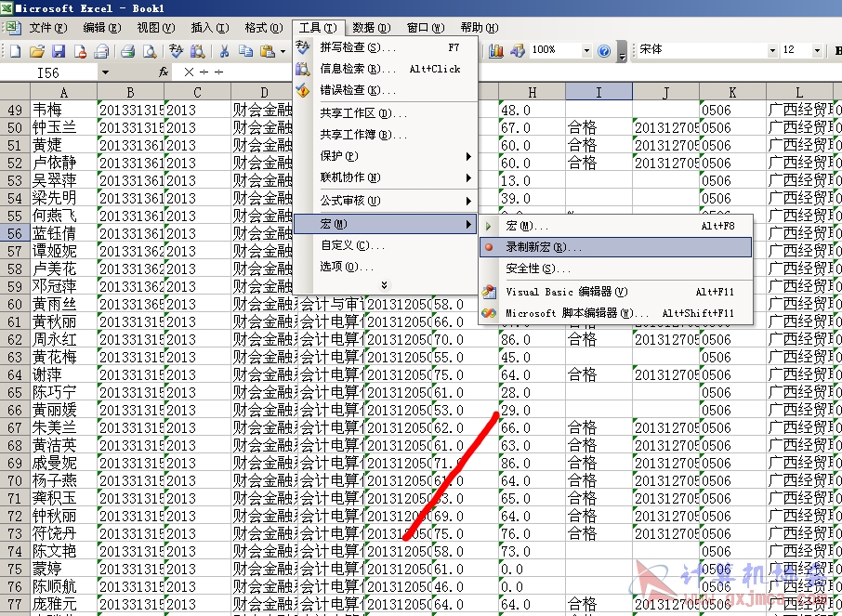Select the column K header
Viewport: 842px width, 616px height.
[x=732, y=92]
